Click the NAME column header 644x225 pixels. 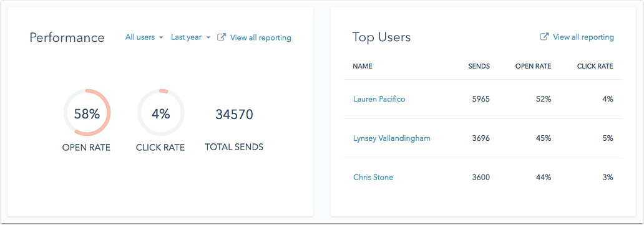[362, 66]
